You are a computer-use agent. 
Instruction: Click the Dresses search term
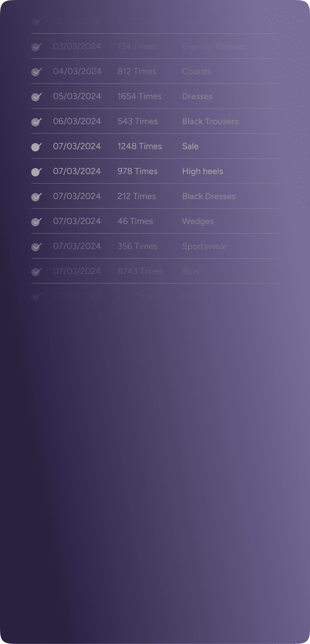click(x=197, y=96)
